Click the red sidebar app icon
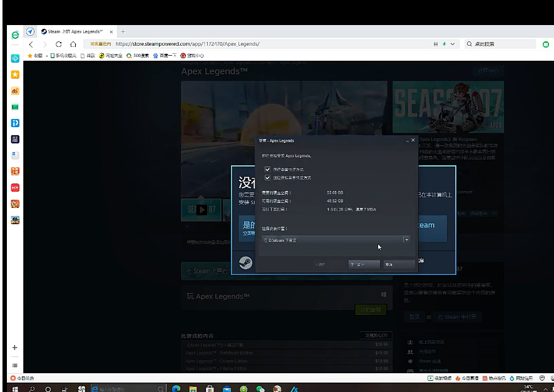 (15, 188)
